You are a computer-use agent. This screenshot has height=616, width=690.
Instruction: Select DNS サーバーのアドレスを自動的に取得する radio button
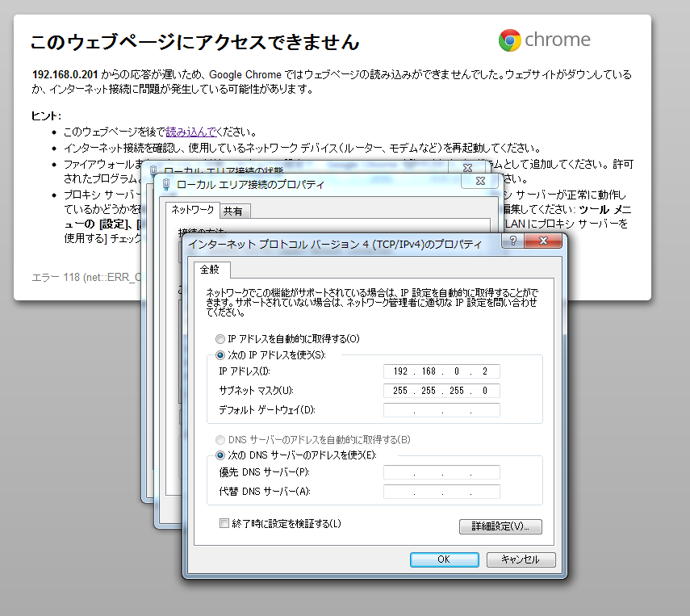[x=220, y=440]
